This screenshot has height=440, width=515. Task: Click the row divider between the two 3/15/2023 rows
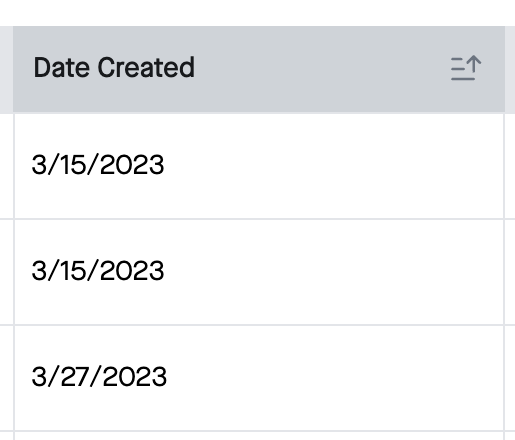(x=257, y=219)
